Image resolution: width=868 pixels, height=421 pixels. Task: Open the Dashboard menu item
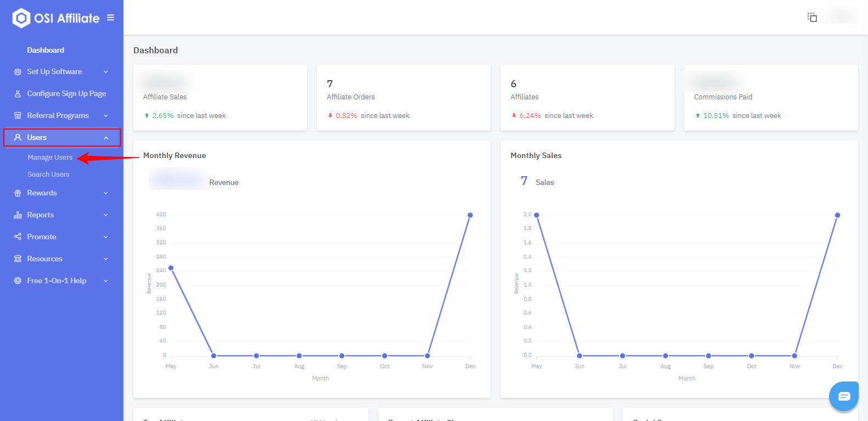[46, 50]
